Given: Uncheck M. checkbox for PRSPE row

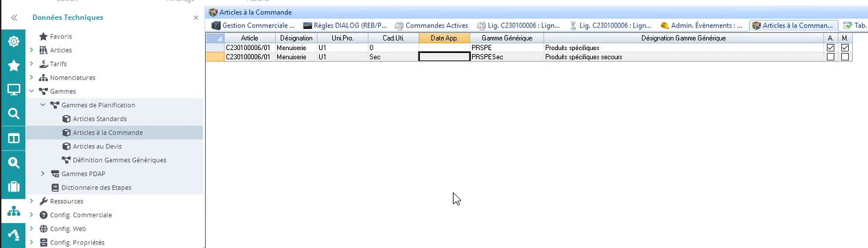Looking at the screenshot, I should pos(845,48).
